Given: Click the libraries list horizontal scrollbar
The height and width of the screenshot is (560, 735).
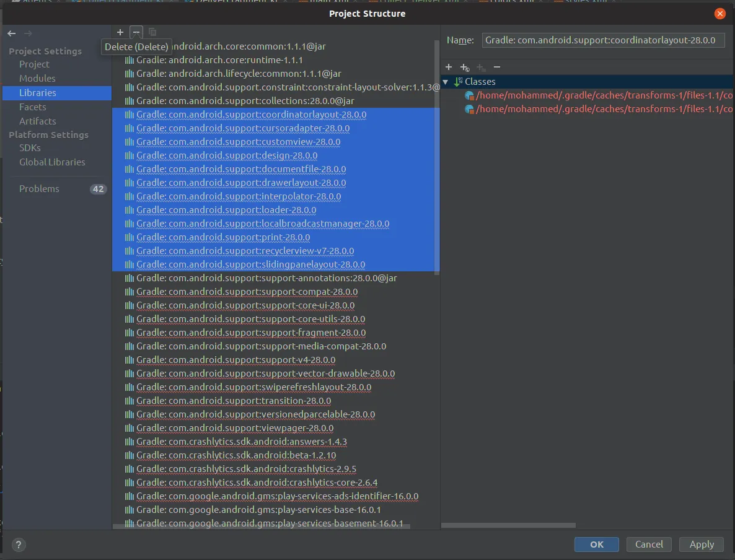Looking at the screenshot, I should 261,527.
